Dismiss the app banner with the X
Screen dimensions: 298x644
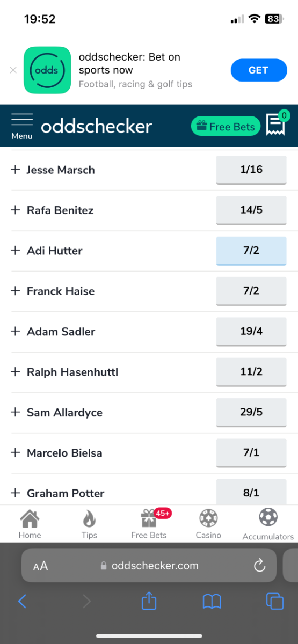[x=13, y=70]
